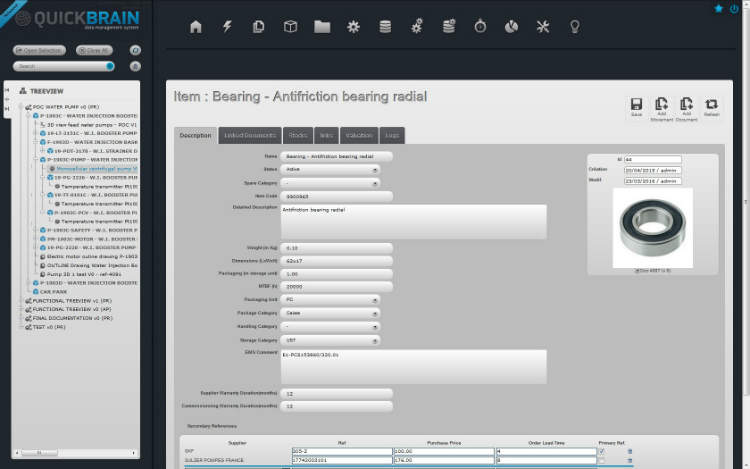Expand the FINAL DOCUMENTATION v0 (PR) node
The height and width of the screenshot is (469, 750).
coord(21,318)
